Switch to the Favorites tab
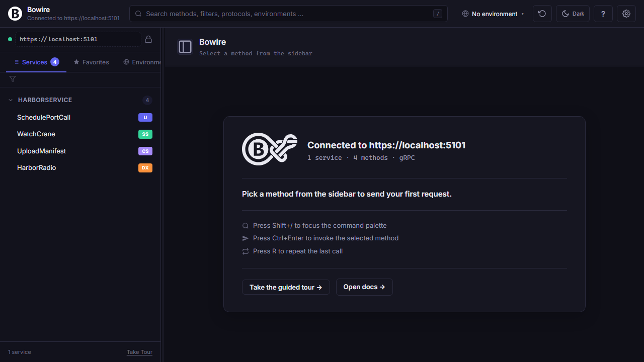 [91, 62]
